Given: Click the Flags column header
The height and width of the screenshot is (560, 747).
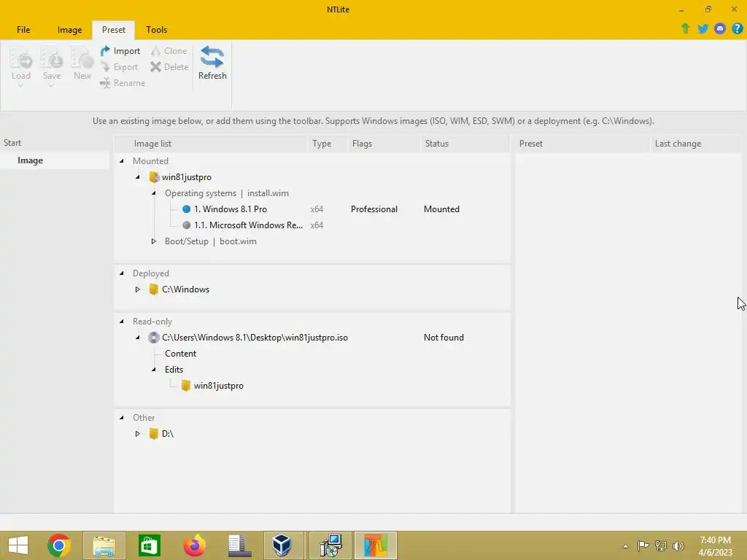Looking at the screenshot, I should pyautogui.click(x=384, y=144).
